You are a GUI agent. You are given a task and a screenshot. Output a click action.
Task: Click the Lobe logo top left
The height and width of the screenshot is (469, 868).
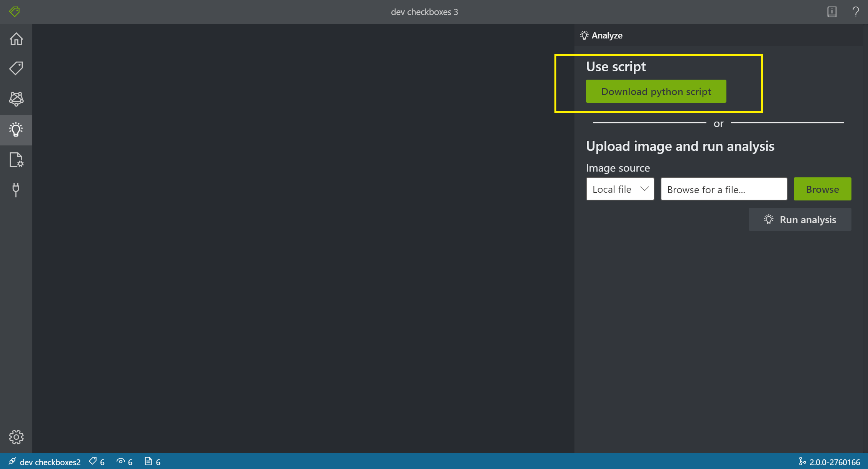pyautogui.click(x=14, y=12)
